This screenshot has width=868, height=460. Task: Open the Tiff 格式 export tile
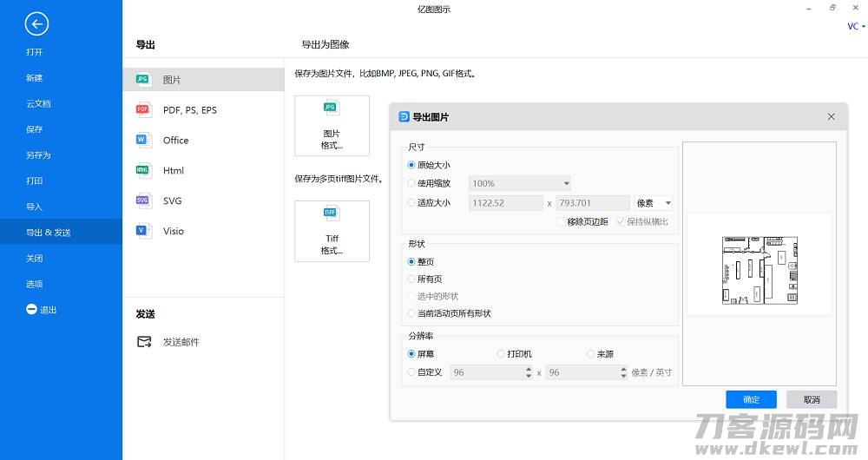(332, 231)
